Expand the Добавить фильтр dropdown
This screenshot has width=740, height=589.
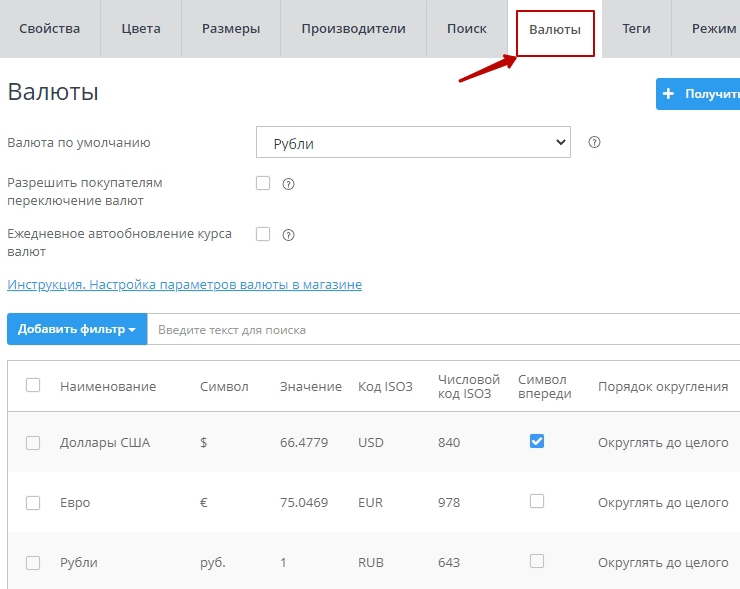coord(77,329)
